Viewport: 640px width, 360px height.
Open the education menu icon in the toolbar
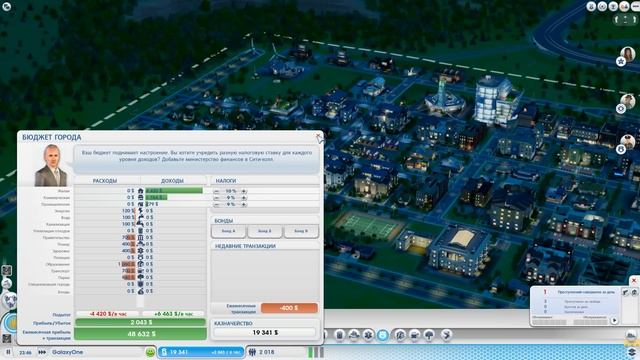pos(400,335)
